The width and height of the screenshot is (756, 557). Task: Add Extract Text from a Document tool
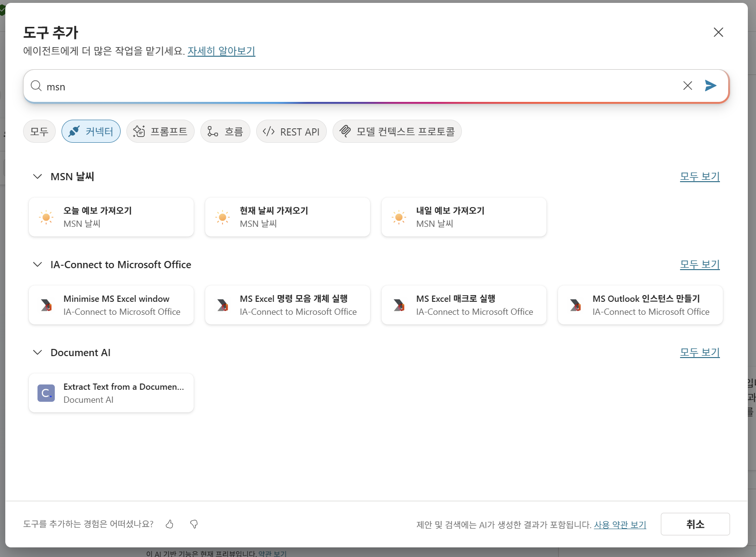click(x=111, y=393)
